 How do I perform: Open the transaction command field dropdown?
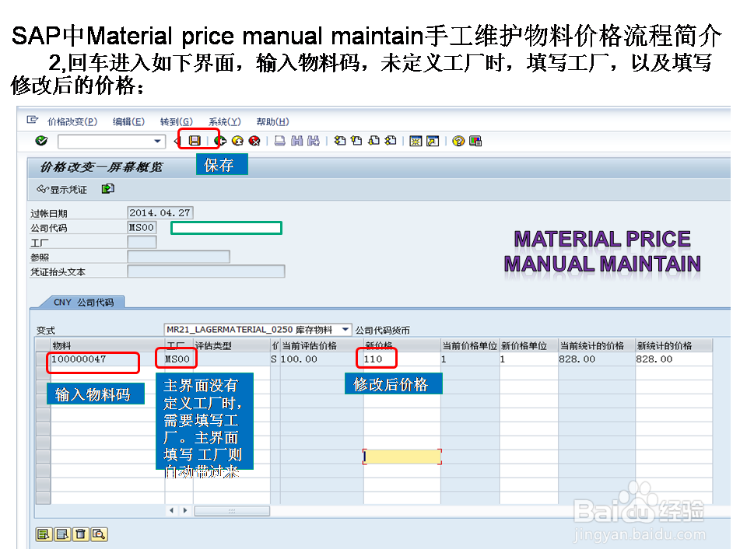coord(157,142)
